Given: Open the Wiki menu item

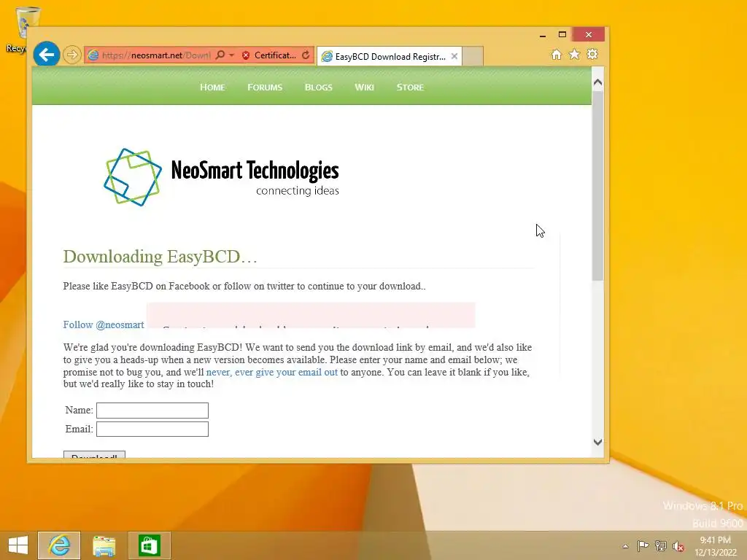Looking at the screenshot, I should coord(365,87).
